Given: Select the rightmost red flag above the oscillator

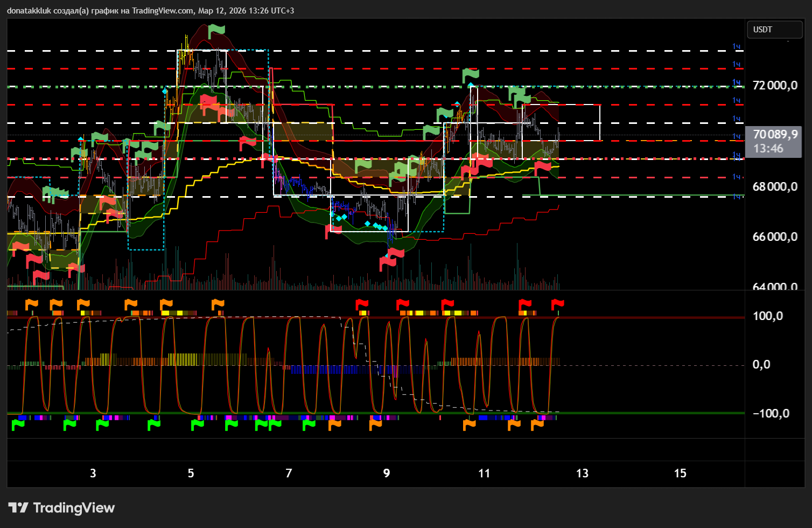Looking at the screenshot, I should (x=557, y=305).
